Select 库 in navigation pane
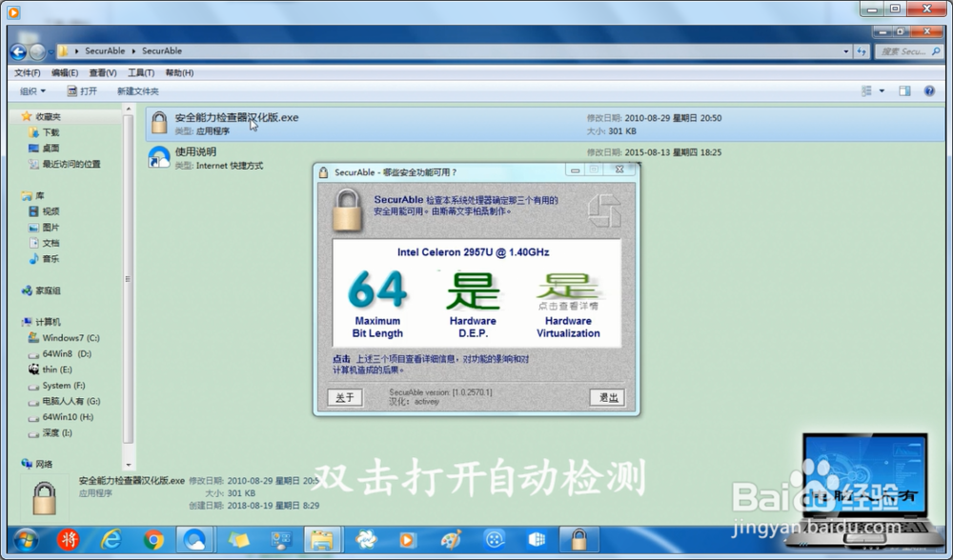This screenshot has height=560, width=953. [x=32, y=195]
